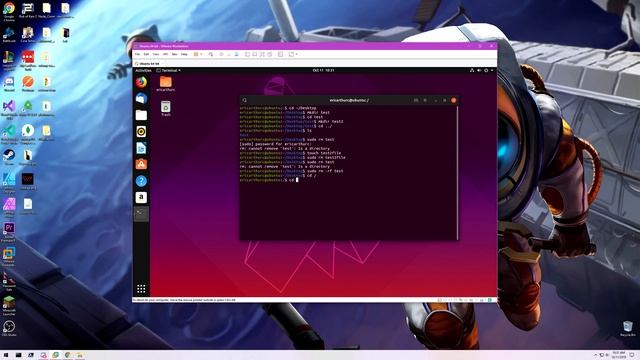This screenshot has height=360, width=640.
Task: Open the Recycle Bin on Windows desktop
Action: pyautogui.click(x=628, y=328)
